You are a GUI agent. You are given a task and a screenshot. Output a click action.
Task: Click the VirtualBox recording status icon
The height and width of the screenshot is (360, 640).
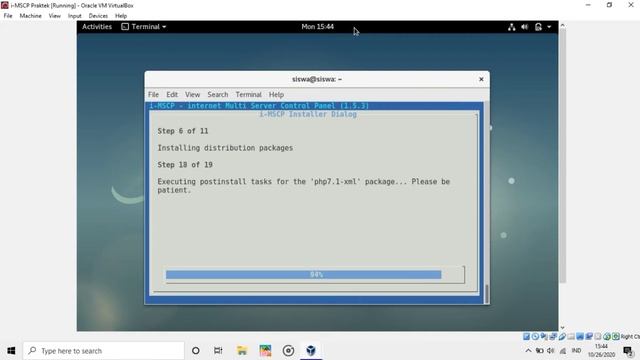click(x=589, y=336)
